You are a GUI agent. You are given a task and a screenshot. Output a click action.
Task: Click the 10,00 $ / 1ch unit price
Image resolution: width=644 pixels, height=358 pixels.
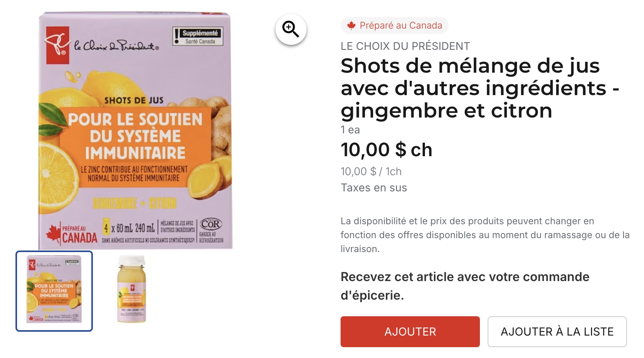point(371,172)
